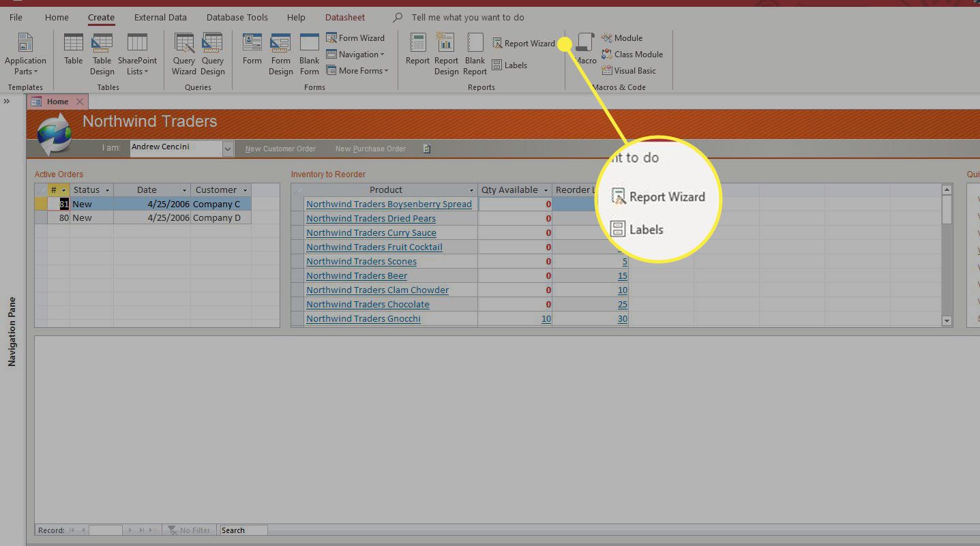
Task: Open the Customer column filter dropdown
Action: (246, 190)
